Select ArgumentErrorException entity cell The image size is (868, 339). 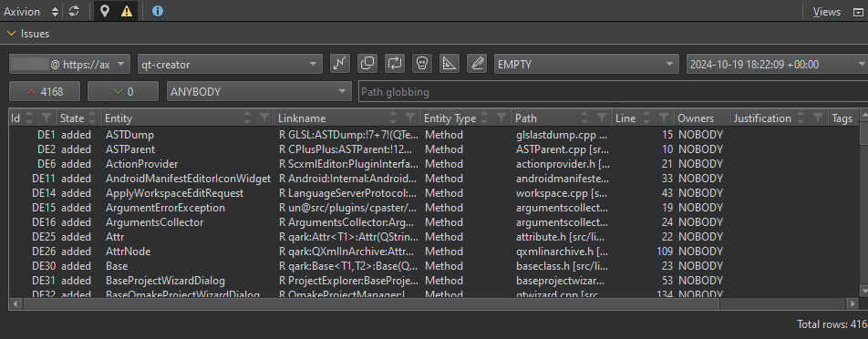188,208
